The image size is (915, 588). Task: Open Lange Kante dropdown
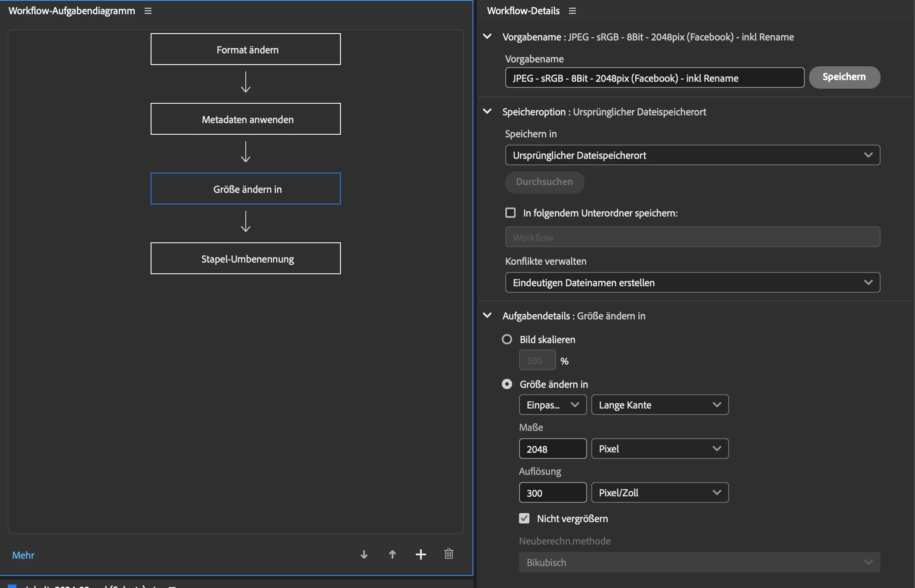(x=659, y=405)
